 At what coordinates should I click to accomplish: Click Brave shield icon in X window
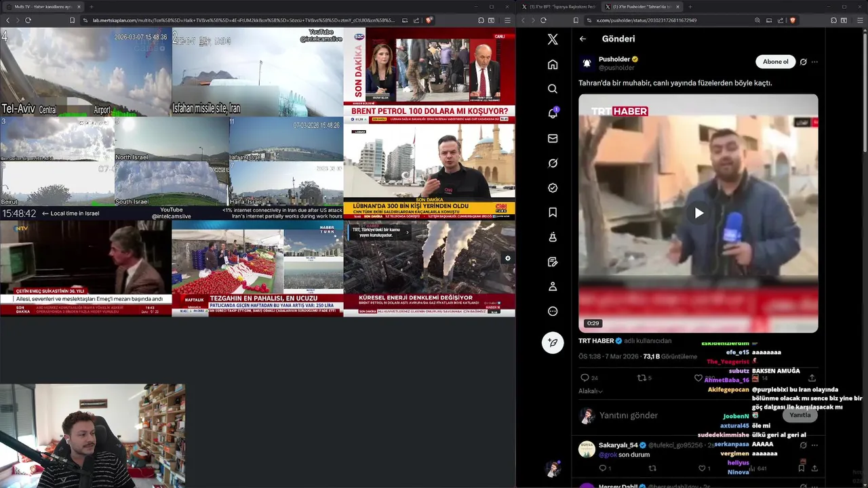pyautogui.click(x=792, y=20)
